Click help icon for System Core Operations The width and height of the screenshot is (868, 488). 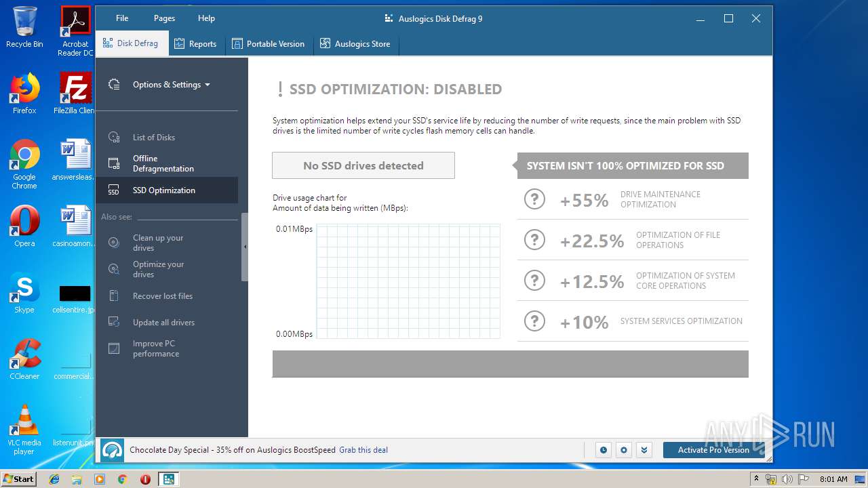(x=534, y=281)
